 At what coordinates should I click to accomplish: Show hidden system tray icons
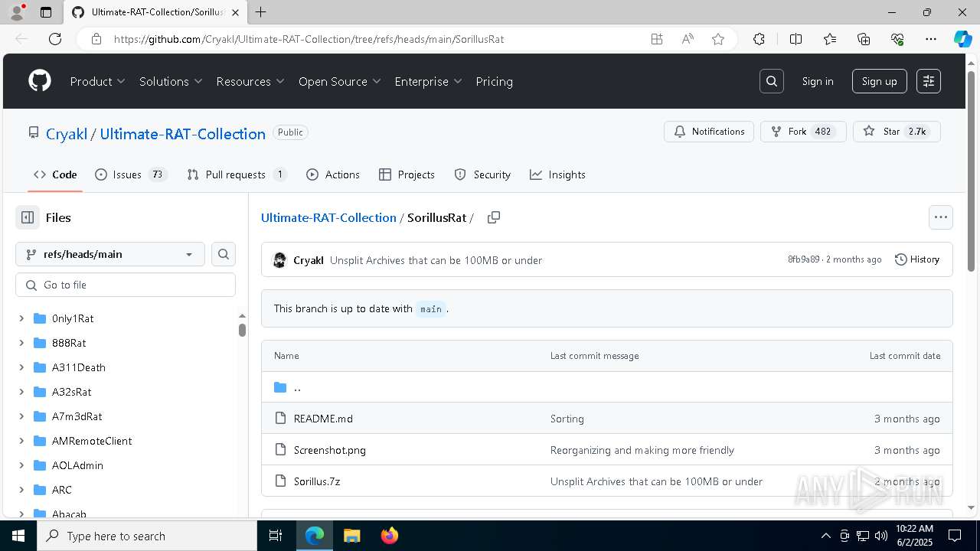(825, 536)
